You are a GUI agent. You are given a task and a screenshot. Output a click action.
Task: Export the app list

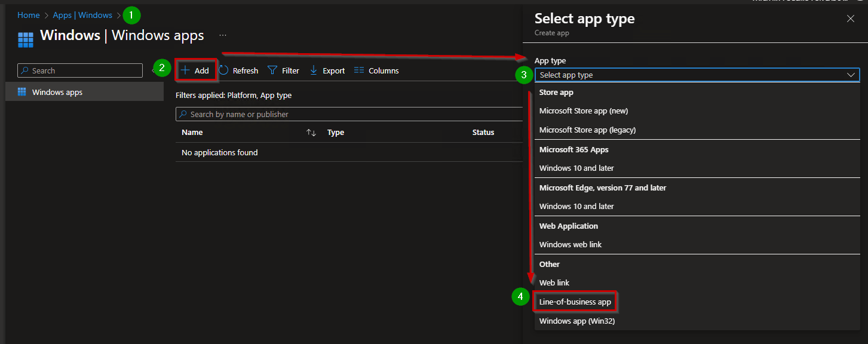[x=327, y=70]
